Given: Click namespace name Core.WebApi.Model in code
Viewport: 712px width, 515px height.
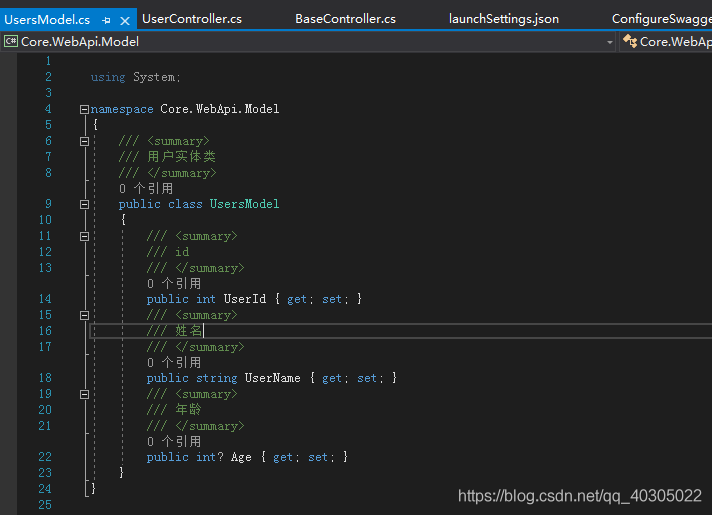Looking at the screenshot, I should tap(220, 109).
